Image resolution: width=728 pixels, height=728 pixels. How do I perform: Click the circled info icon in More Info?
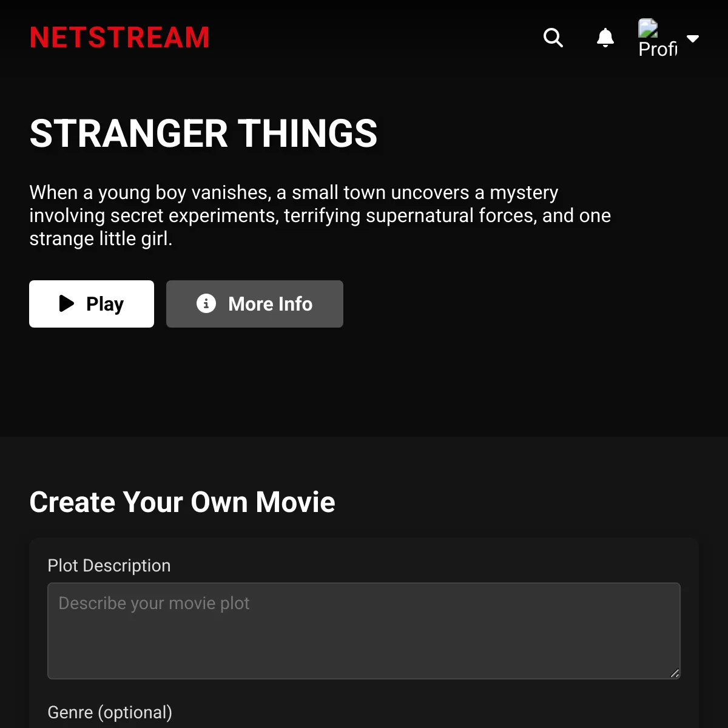(206, 303)
